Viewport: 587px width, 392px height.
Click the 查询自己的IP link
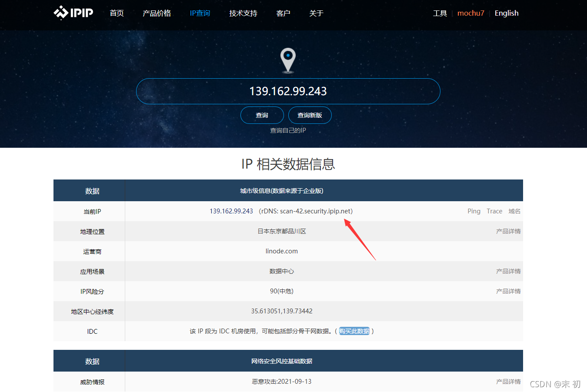tap(288, 130)
